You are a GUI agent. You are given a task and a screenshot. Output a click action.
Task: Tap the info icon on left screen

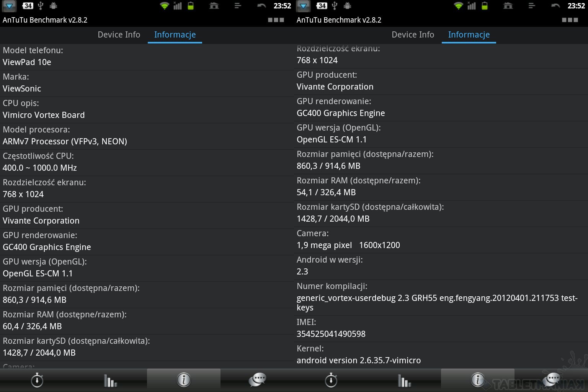[184, 380]
